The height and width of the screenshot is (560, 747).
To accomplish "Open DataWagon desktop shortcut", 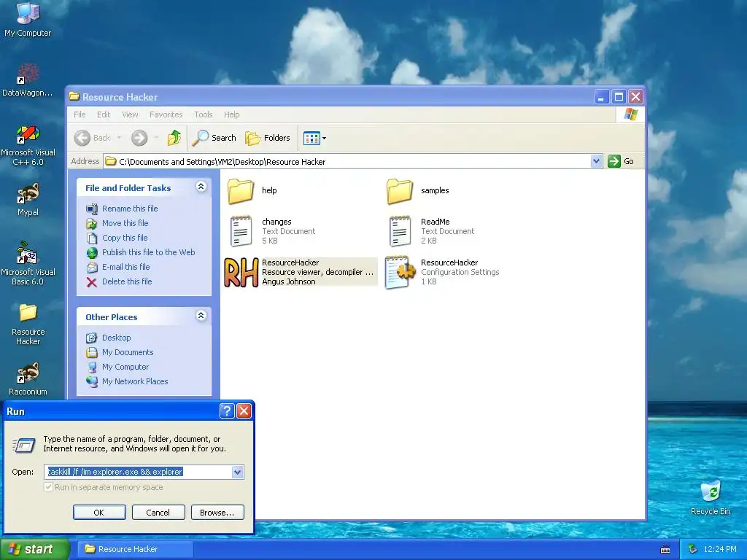I will 28,80.
